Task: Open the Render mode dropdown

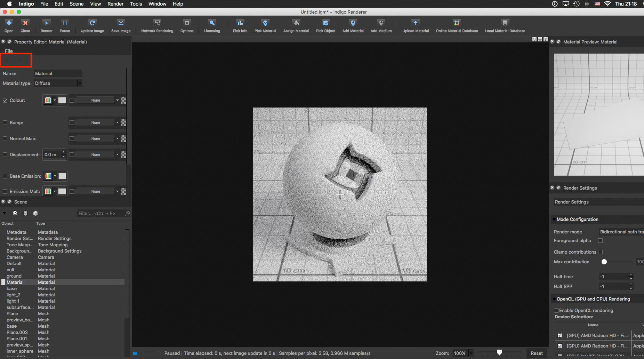Action: point(621,232)
